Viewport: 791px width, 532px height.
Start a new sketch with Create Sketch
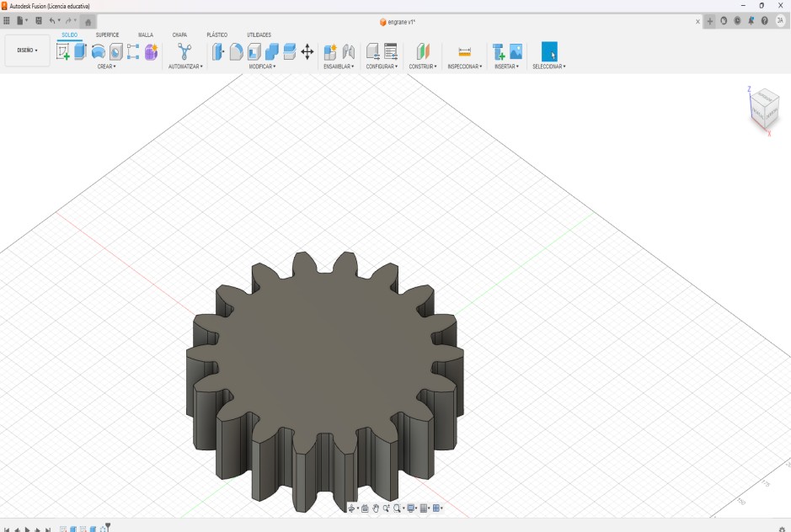pos(63,51)
